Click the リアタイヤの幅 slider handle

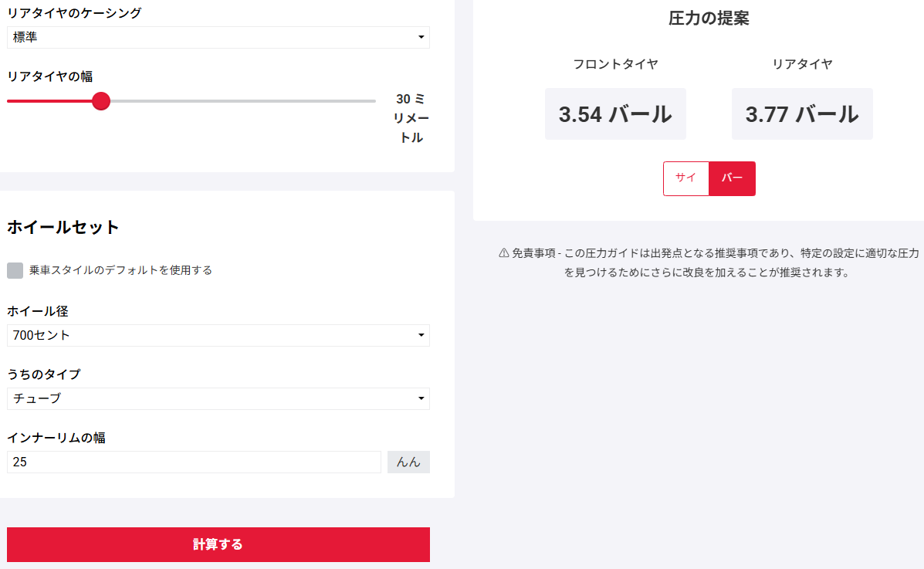point(101,101)
